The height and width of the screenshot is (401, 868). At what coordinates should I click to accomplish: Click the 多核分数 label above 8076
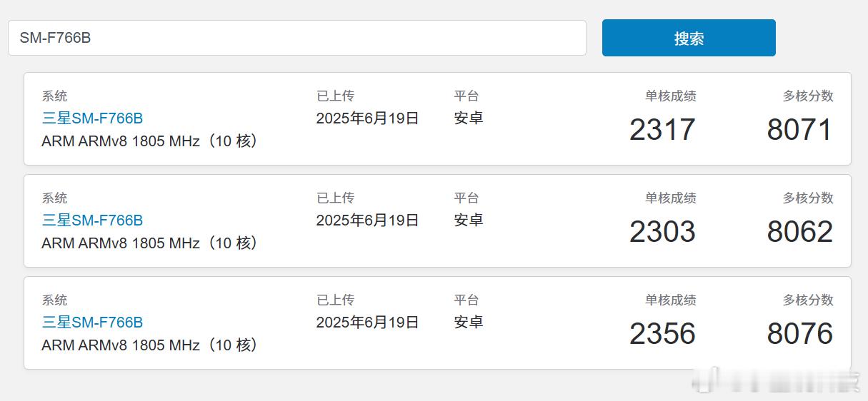point(808,300)
